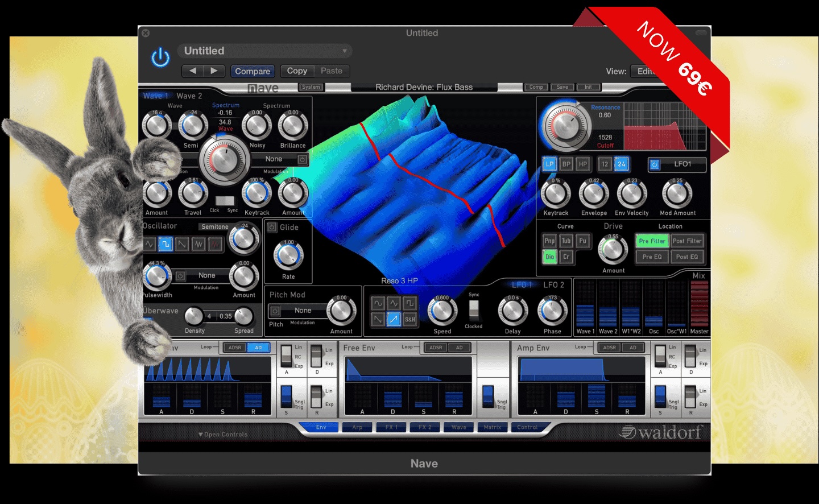Select the pulse oscillator waveform
The image size is (819, 504).
pyautogui.click(x=166, y=244)
